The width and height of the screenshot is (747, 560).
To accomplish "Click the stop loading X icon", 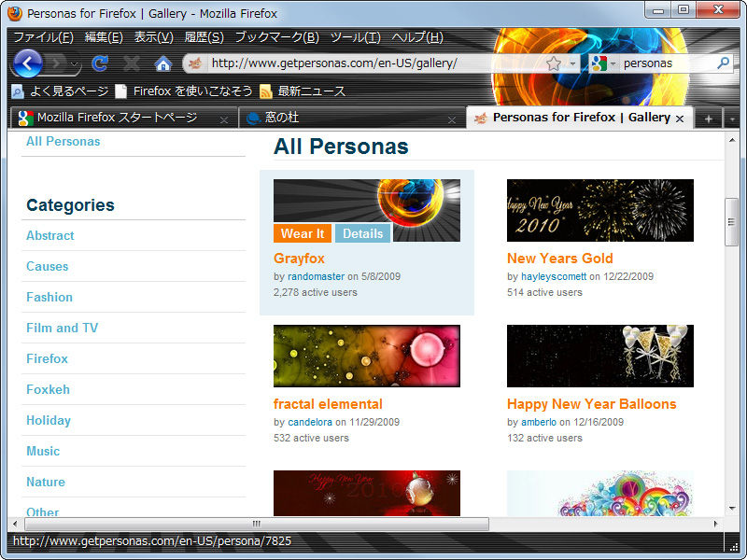I will [131, 63].
